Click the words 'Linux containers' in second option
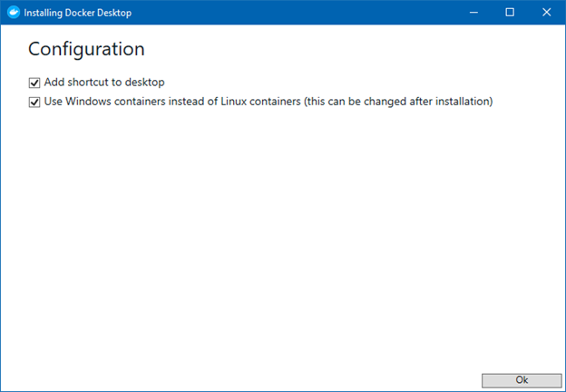The image size is (566, 392). coord(260,102)
